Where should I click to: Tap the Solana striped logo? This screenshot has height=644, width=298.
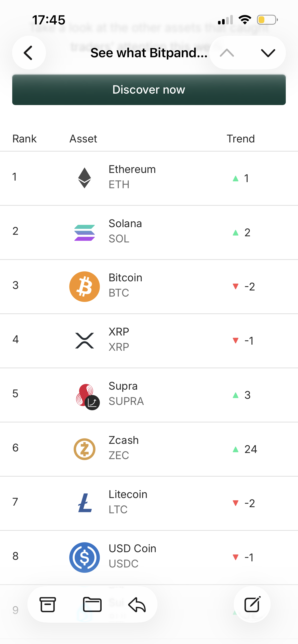pyautogui.click(x=85, y=232)
